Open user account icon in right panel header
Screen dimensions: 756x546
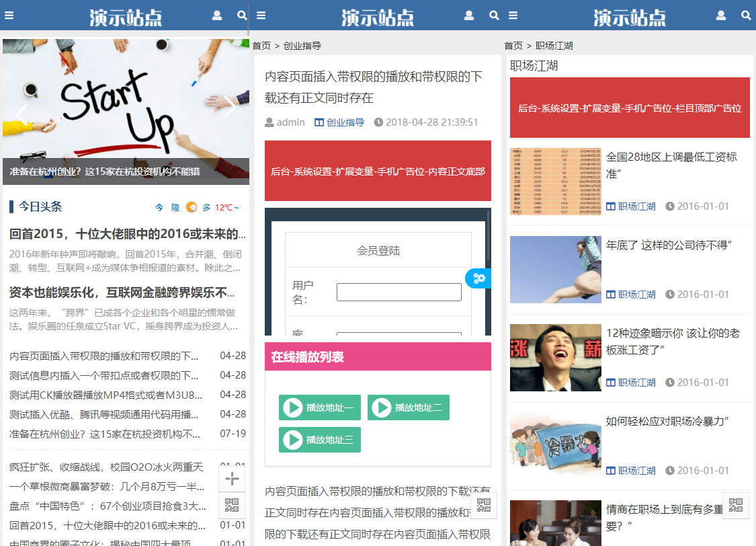(x=721, y=15)
